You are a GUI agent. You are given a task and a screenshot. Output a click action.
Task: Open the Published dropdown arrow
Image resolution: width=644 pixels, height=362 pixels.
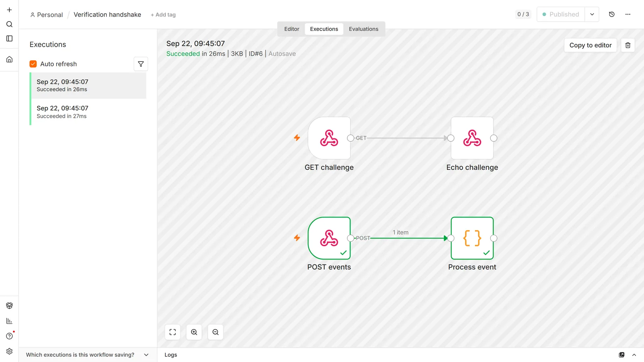click(592, 14)
